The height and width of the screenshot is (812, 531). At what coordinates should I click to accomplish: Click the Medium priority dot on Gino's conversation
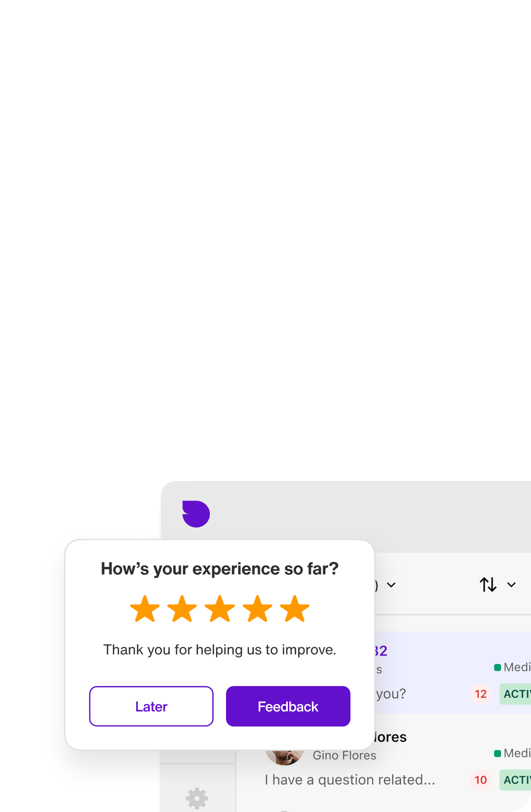click(x=497, y=754)
